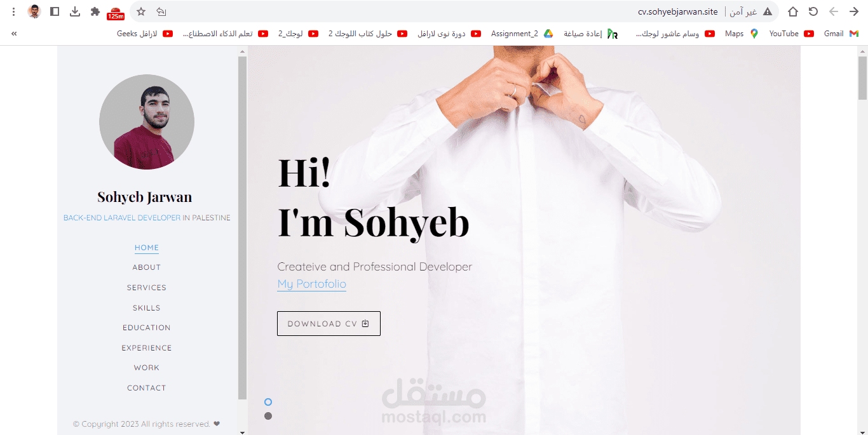Image resolution: width=868 pixels, height=435 pixels.
Task: Select the first slider dot indicator
Action: (x=268, y=402)
